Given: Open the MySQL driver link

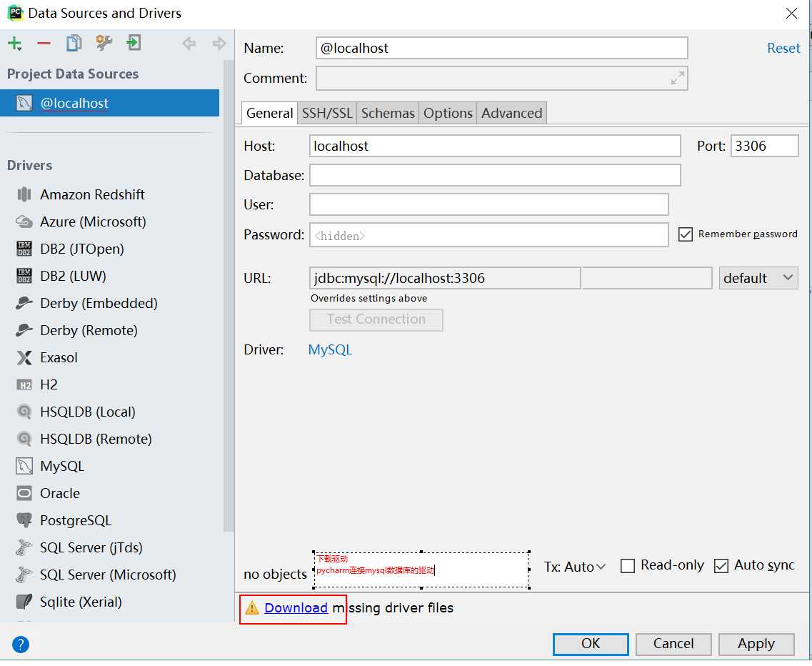Looking at the screenshot, I should pyautogui.click(x=330, y=350).
